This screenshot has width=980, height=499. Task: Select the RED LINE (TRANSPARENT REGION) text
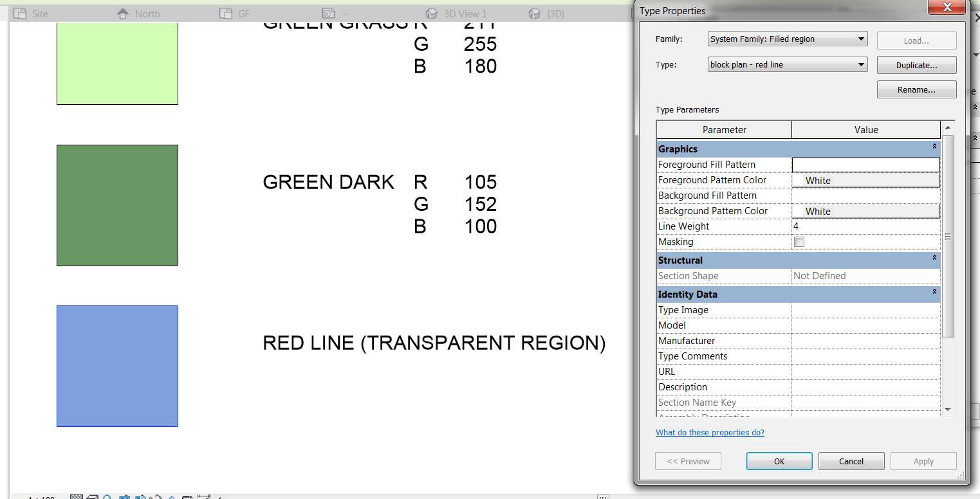pos(434,343)
